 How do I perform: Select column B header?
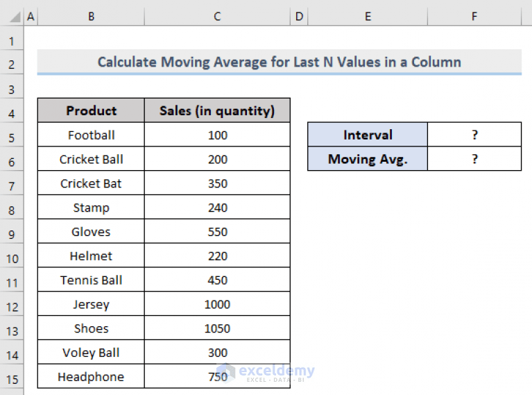click(x=91, y=16)
